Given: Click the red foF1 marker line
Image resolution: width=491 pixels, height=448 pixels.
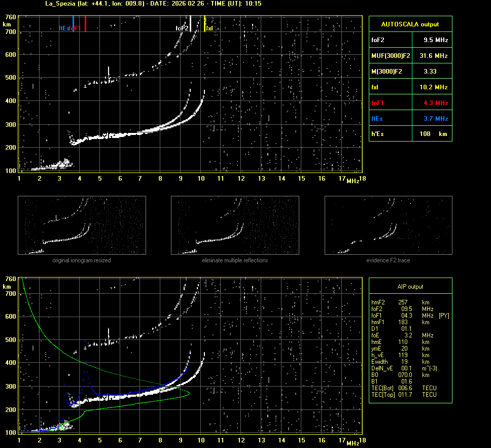Looking at the screenshot, I should click(86, 23).
